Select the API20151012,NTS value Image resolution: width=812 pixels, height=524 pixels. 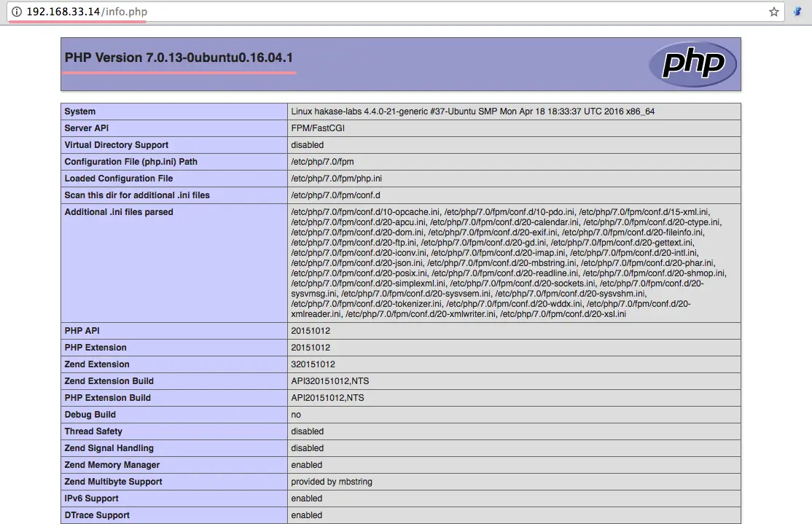[x=327, y=398]
